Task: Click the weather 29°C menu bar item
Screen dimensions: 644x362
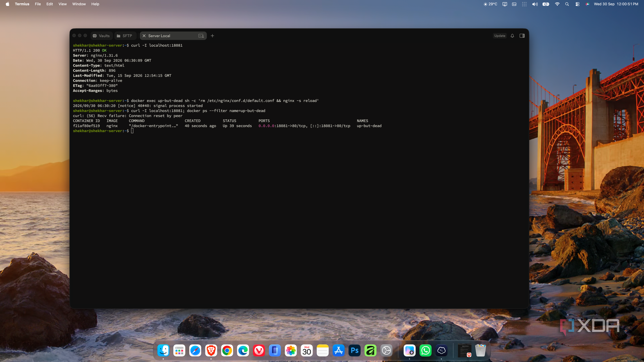Action: coord(490,4)
